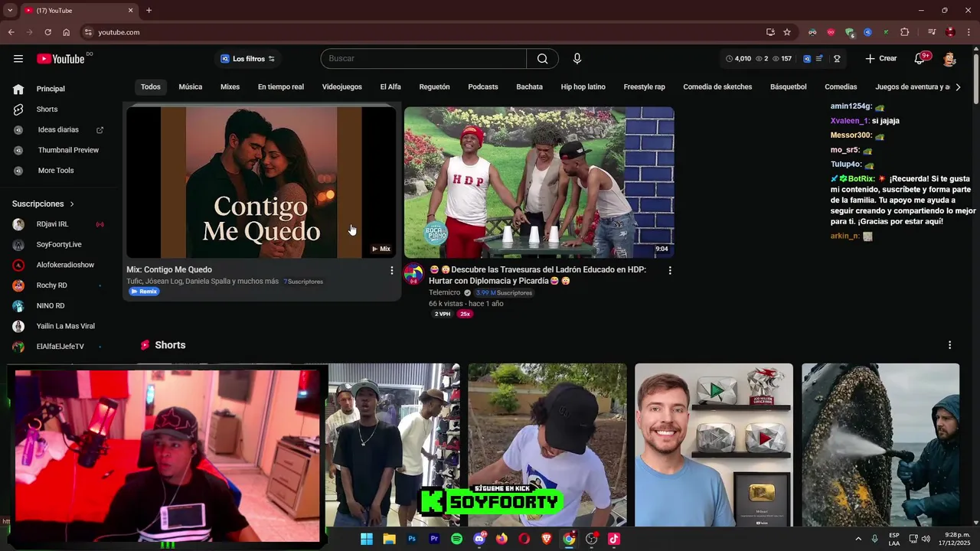The image size is (980, 551).
Task: Click the search magnifier button
Action: 542,59
